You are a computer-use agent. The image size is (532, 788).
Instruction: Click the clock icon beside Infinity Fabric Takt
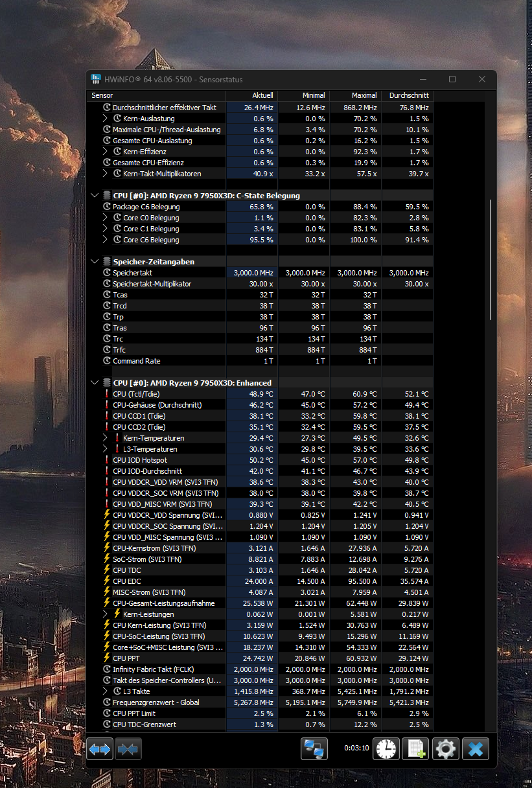coord(108,669)
